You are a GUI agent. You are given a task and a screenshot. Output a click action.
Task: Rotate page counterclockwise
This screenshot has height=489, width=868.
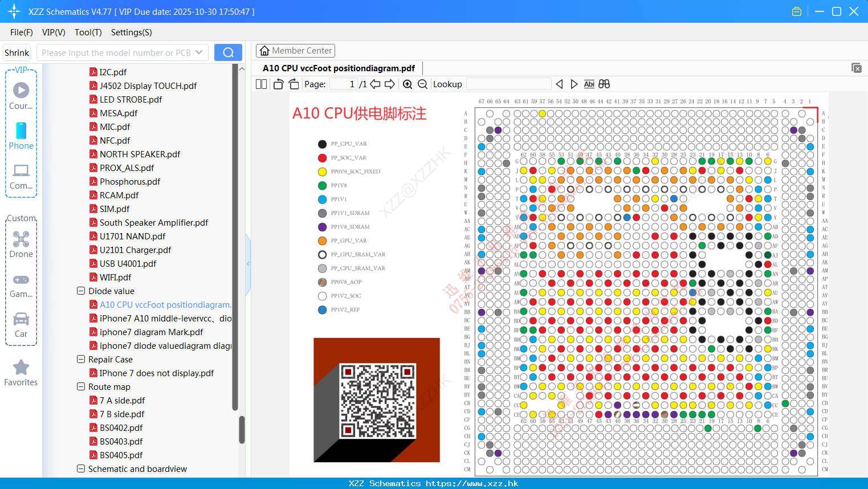pos(278,84)
